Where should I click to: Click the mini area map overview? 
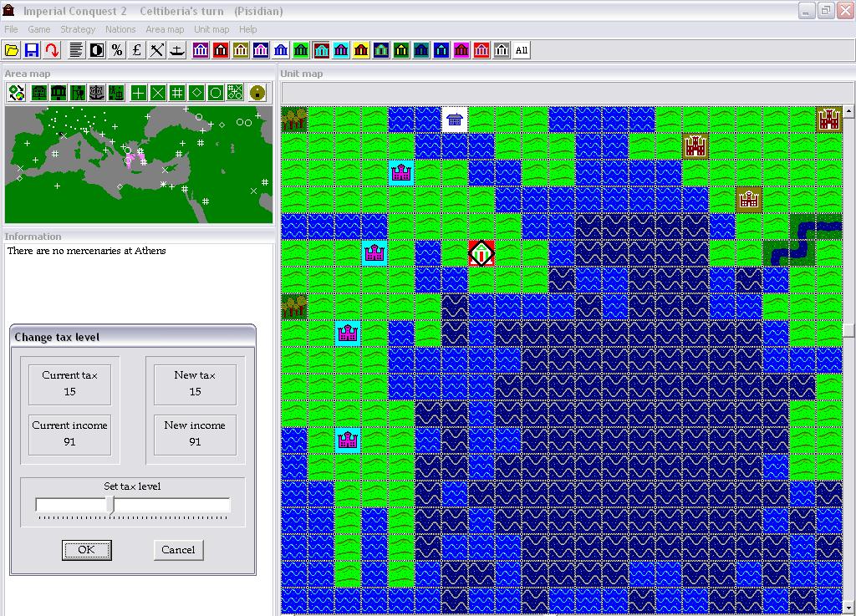[x=139, y=165]
